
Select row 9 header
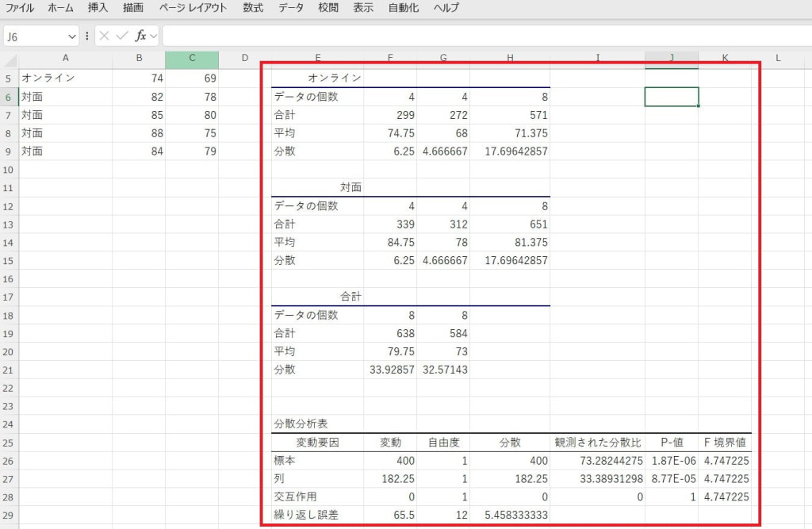[9, 151]
